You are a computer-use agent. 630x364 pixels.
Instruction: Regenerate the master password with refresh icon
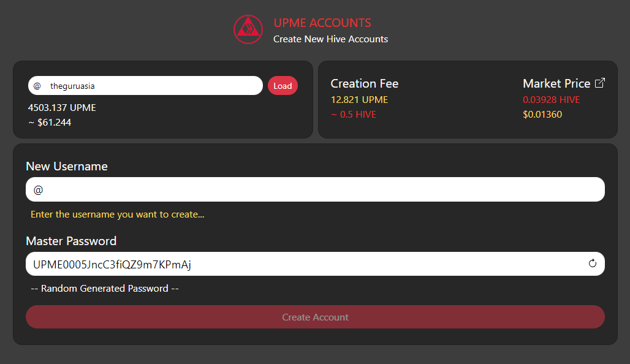pyautogui.click(x=592, y=264)
